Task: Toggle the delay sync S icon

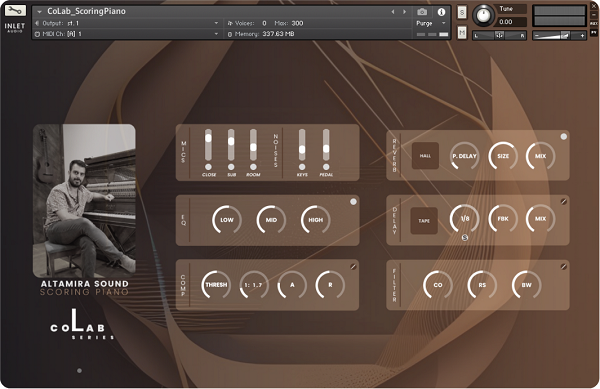Action: (x=465, y=238)
